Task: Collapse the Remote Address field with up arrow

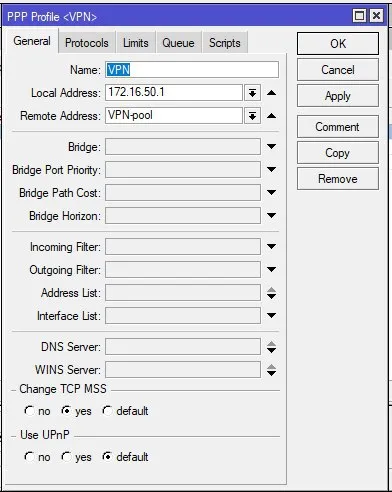Action: (x=271, y=116)
